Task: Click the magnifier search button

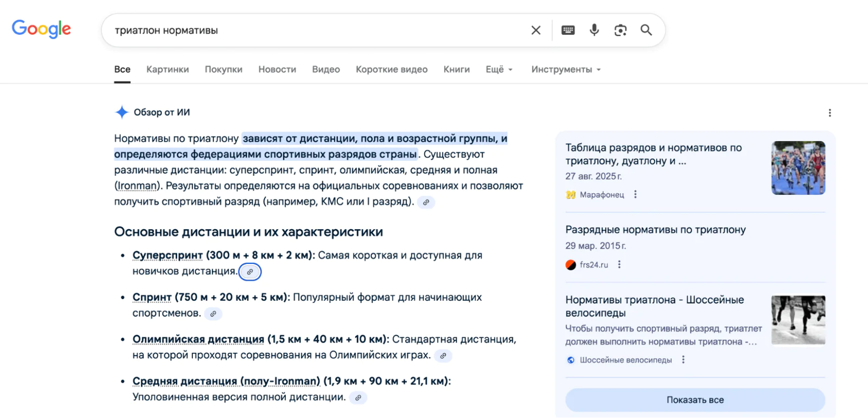Action: pyautogui.click(x=646, y=30)
